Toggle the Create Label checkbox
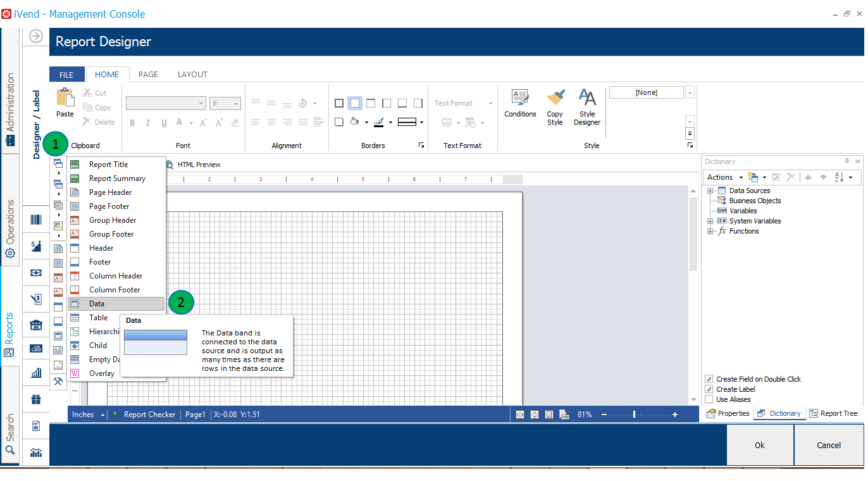 click(x=709, y=389)
